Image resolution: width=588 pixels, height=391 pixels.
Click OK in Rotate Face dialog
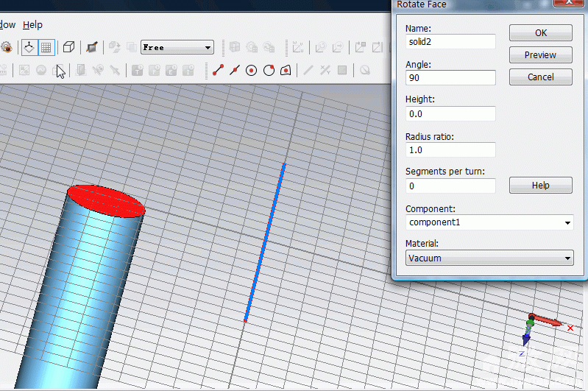(540, 33)
